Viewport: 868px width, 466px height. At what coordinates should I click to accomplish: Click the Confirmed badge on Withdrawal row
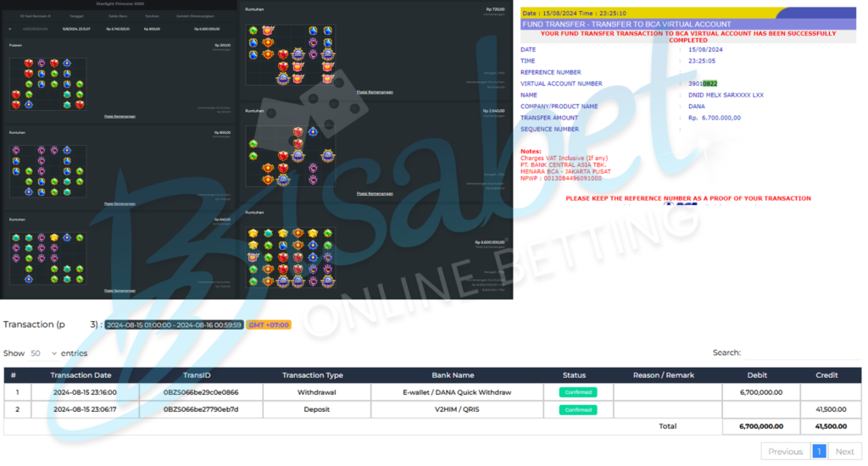tap(578, 392)
